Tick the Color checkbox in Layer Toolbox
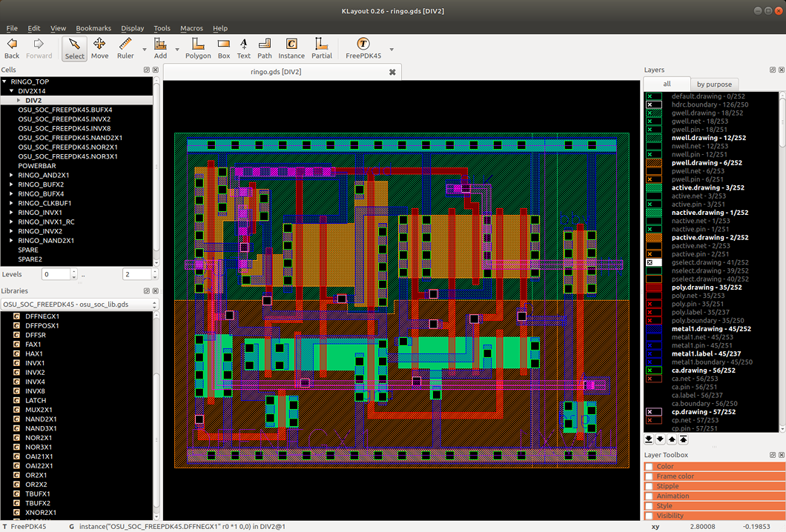 [x=650, y=467]
